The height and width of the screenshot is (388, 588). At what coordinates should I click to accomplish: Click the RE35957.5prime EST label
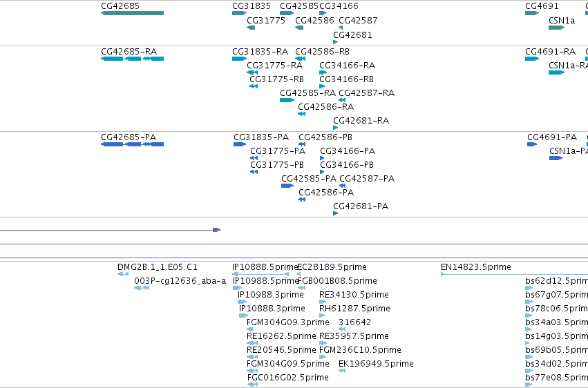pyautogui.click(x=354, y=337)
